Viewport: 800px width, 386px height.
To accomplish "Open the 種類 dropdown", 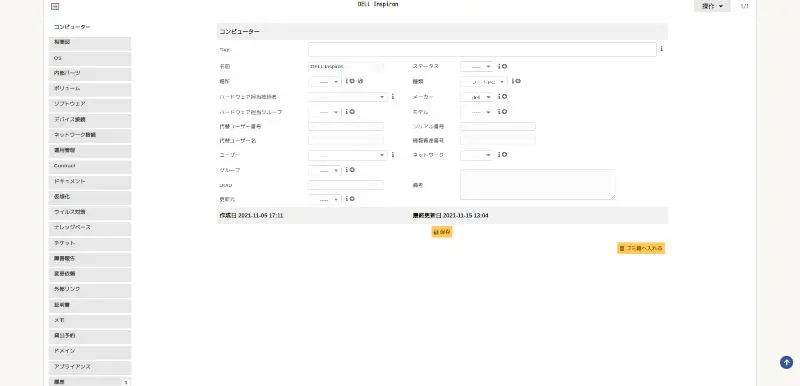I will 484,82.
